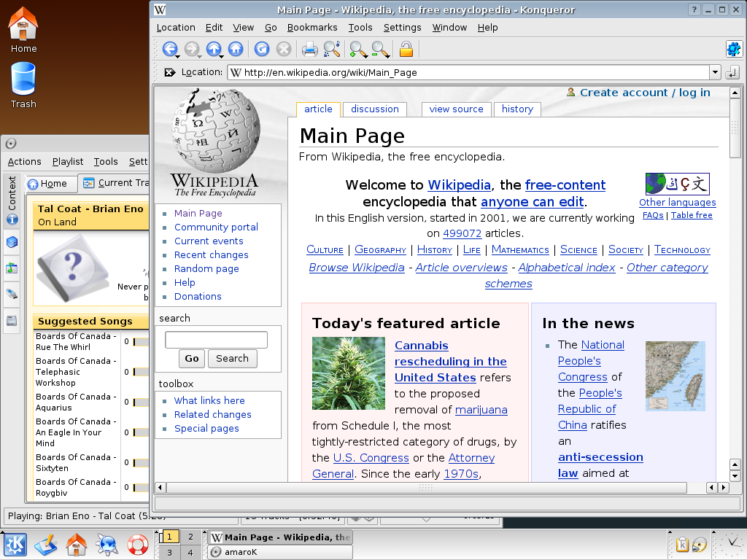Image resolution: width=747 pixels, height=560 pixels.
Task: Switch to virtual desktop 2 in pager
Action: (x=190, y=537)
